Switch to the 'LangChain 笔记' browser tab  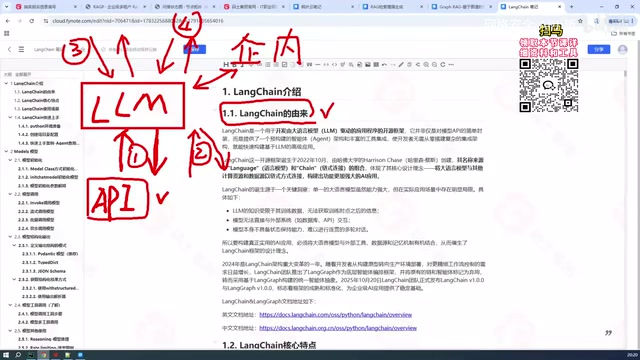coord(530,7)
